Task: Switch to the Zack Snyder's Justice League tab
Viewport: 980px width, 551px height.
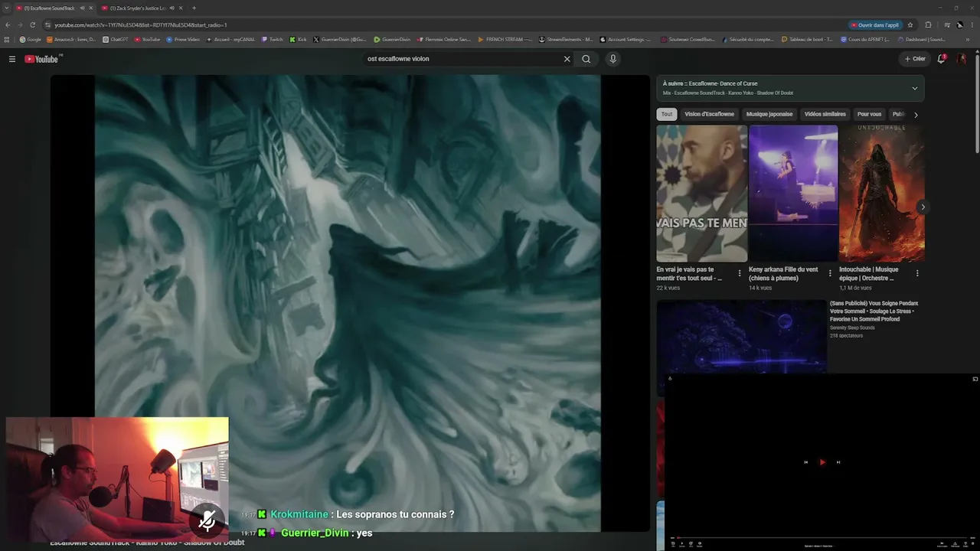Action: pos(139,8)
